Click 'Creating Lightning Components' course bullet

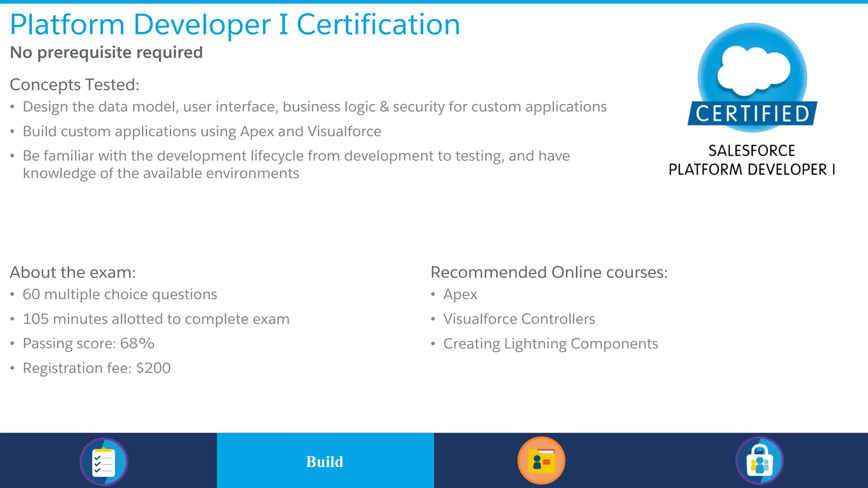click(551, 344)
